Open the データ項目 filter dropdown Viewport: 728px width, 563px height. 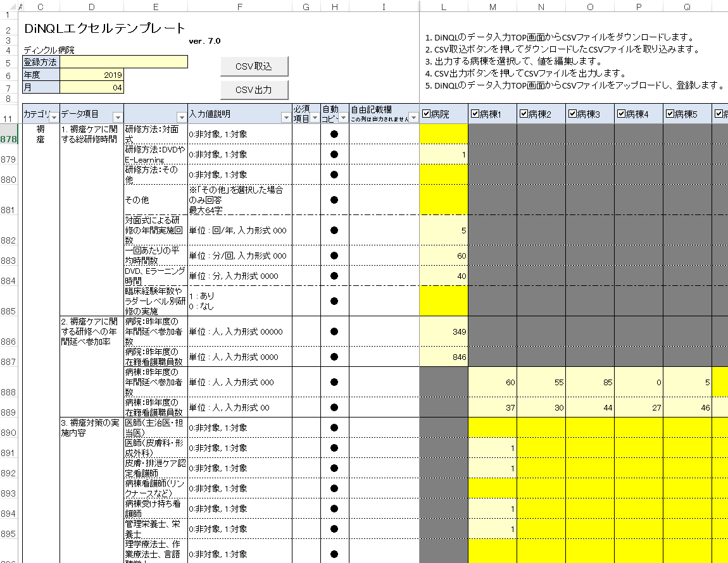point(118,118)
